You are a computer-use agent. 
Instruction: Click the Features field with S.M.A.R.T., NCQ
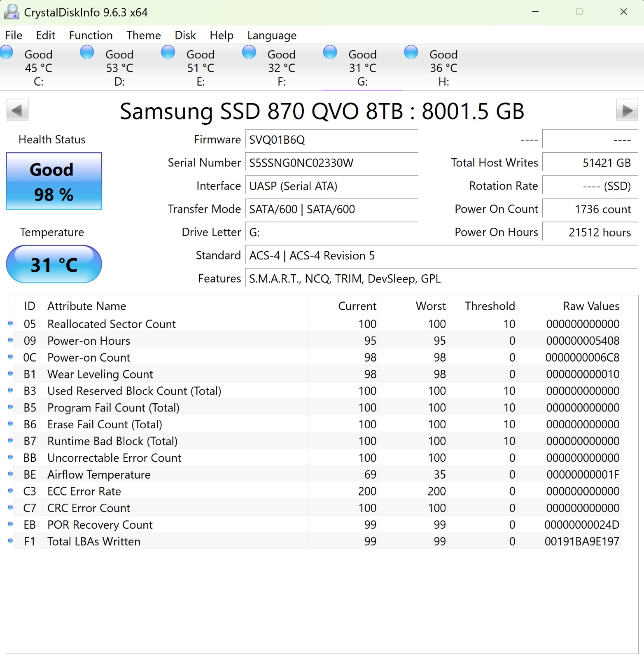pos(441,279)
